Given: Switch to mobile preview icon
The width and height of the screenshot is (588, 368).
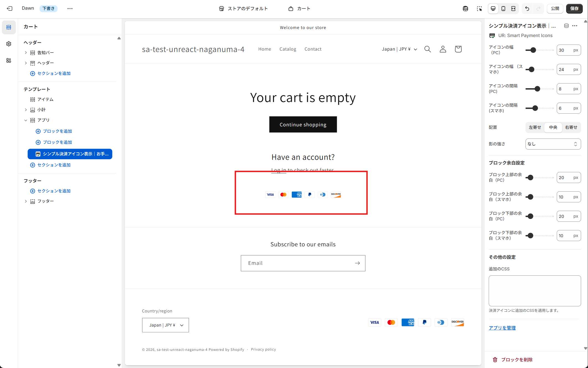Looking at the screenshot, I should tap(503, 9).
